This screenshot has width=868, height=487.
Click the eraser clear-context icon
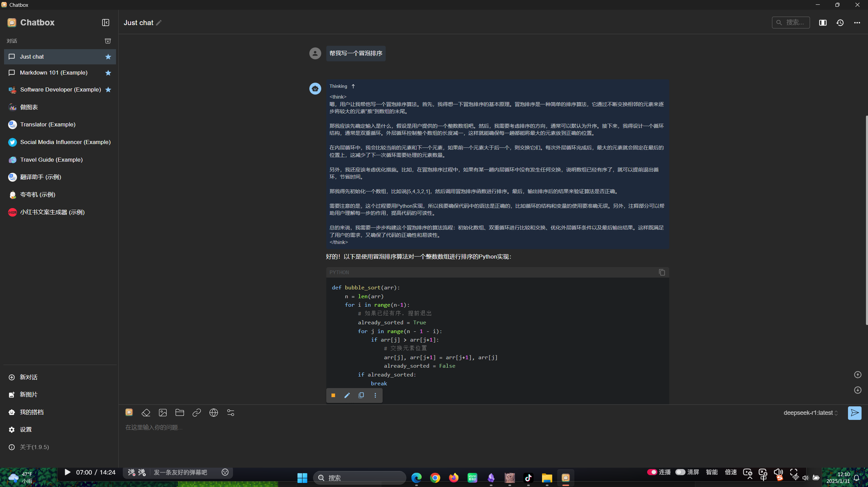(x=146, y=412)
